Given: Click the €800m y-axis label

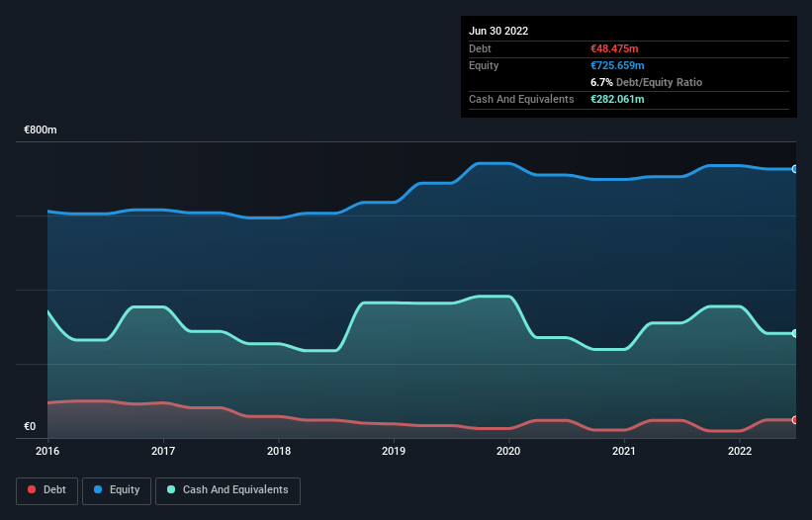Looking at the screenshot, I should pos(41,130).
